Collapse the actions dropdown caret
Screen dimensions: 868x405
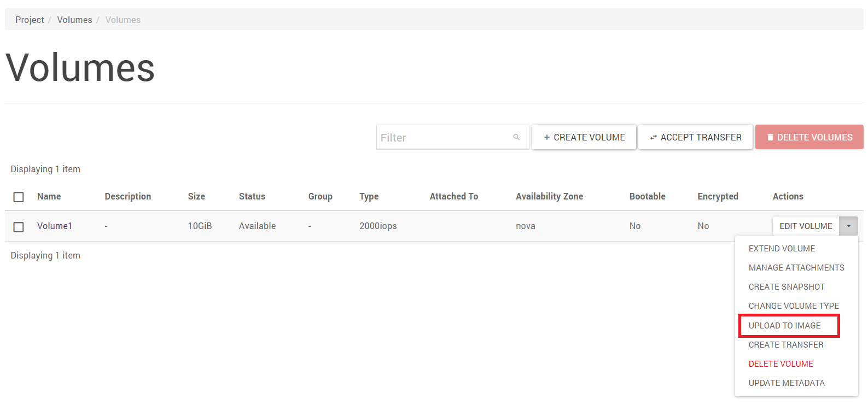[848, 226]
